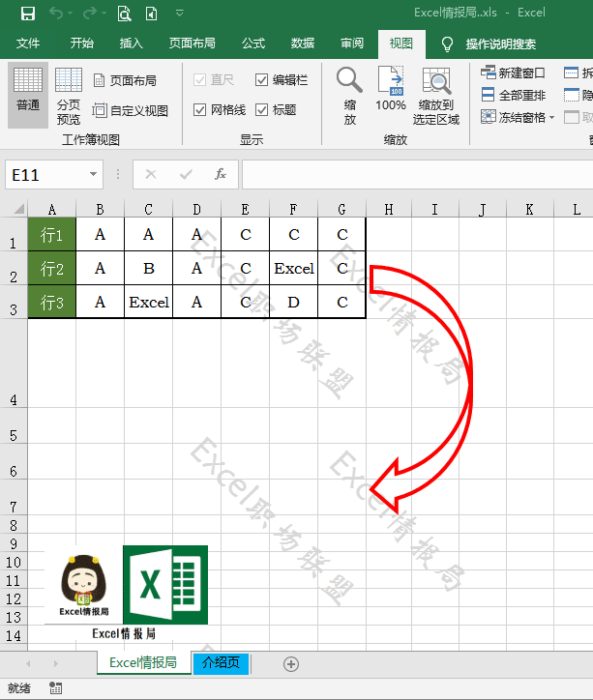Switch to 分页预览 view
Image resolution: width=593 pixels, height=700 pixels.
[69, 95]
